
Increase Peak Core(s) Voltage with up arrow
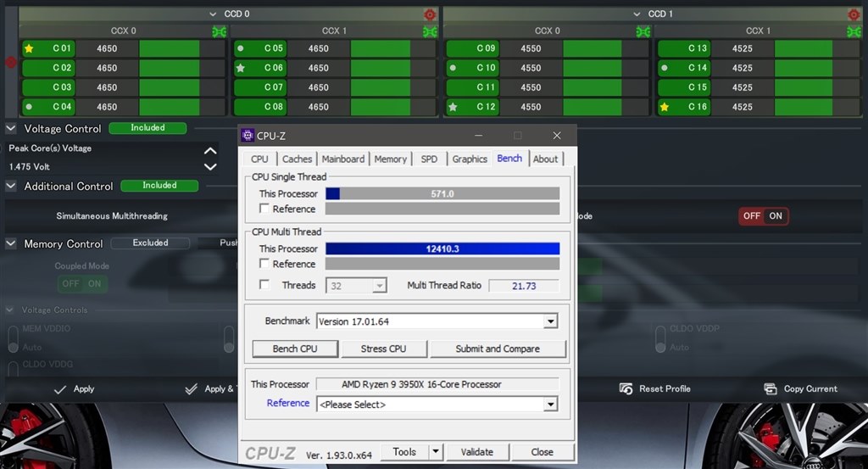click(210, 151)
